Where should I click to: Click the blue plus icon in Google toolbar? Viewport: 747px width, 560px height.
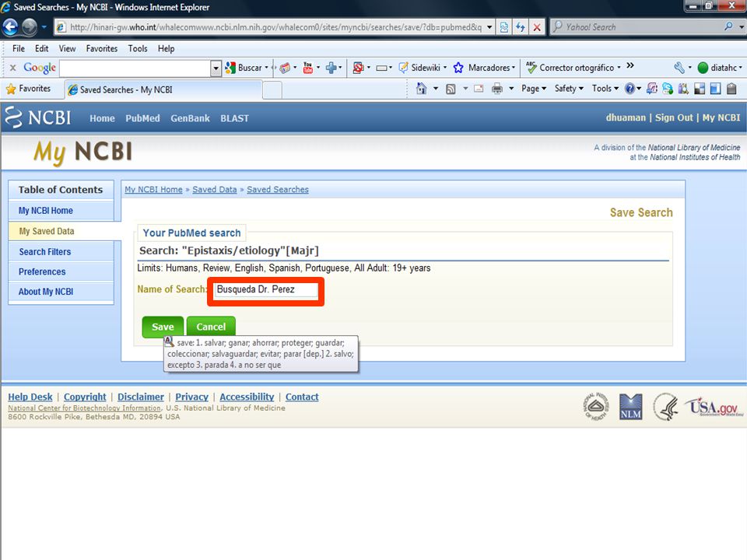(x=331, y=68)
